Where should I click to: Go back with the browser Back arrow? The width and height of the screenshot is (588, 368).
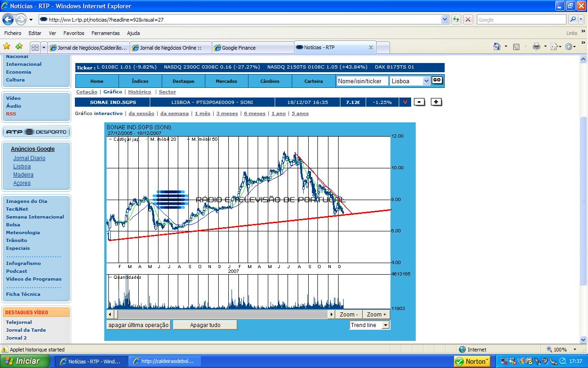coord(8,19)
